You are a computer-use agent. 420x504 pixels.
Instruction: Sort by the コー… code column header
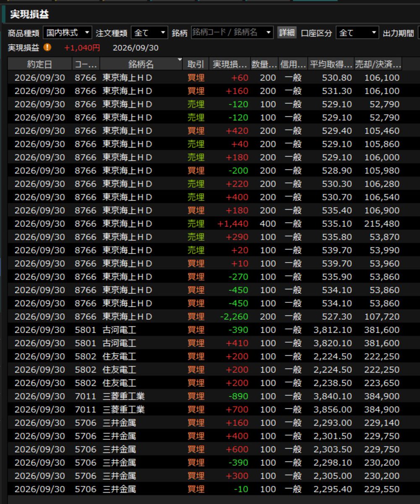86,64
